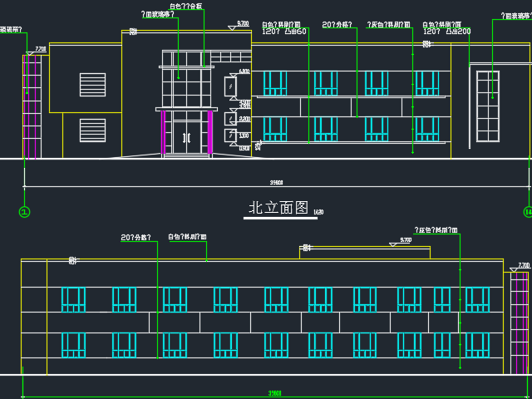Select the glass curtain wall above the entrance
Screen dimensions: 532x399
pyautogui.click(x=186, y=79)
